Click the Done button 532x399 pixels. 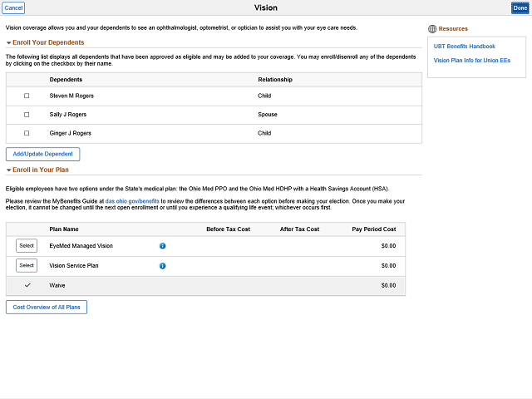point(520,7)
